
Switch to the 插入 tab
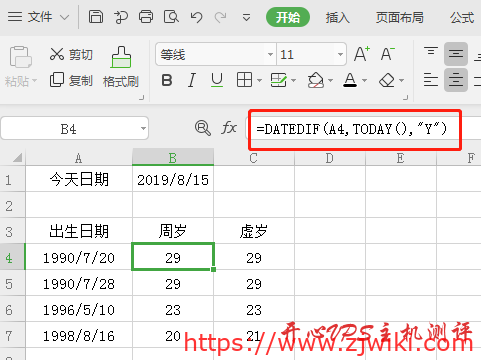pyautogui.click(x=337, y=17)
